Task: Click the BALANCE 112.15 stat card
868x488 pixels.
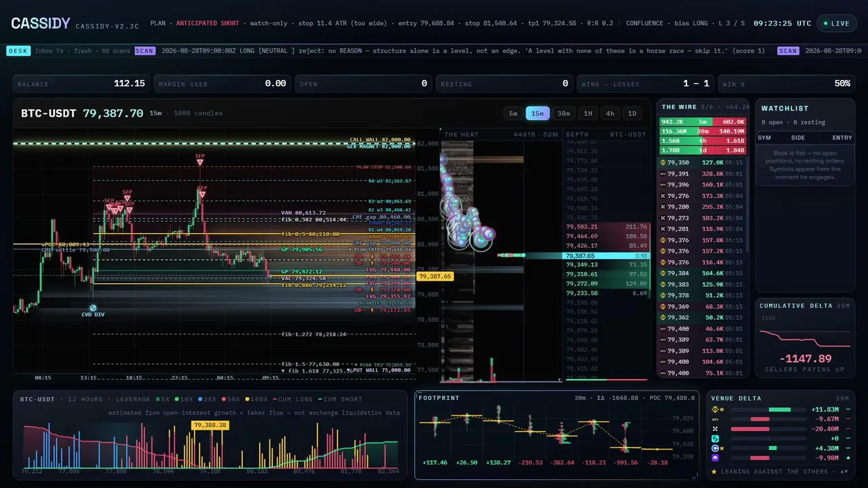Action: coord(81,83)
